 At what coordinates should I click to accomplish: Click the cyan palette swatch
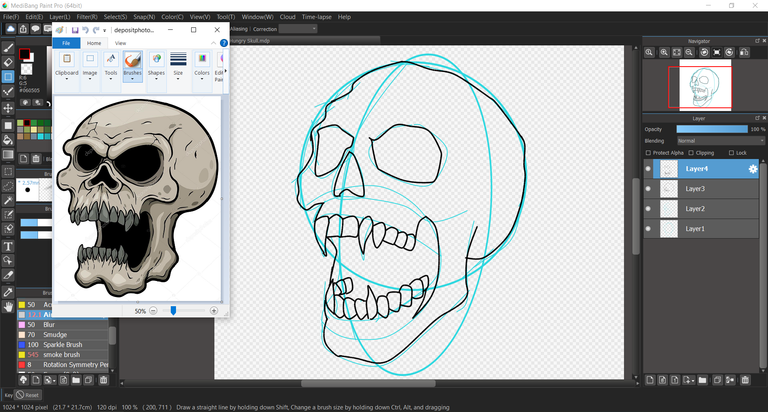(41, 136)
